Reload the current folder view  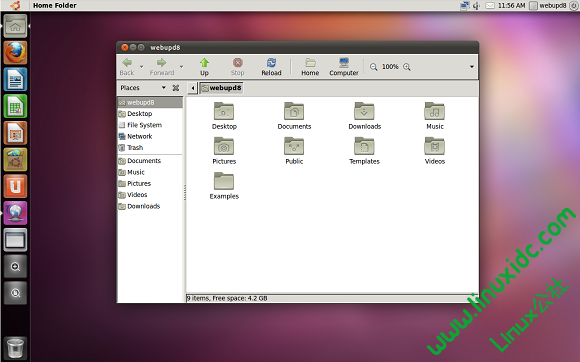coord(271,67)
